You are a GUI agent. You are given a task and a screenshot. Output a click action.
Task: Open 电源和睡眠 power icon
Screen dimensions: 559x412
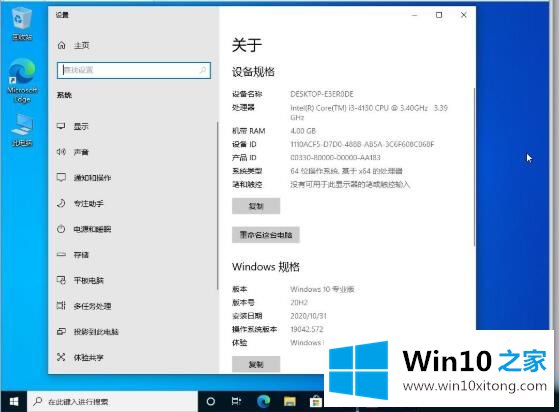pyautogui.click(x=61, y=229)
